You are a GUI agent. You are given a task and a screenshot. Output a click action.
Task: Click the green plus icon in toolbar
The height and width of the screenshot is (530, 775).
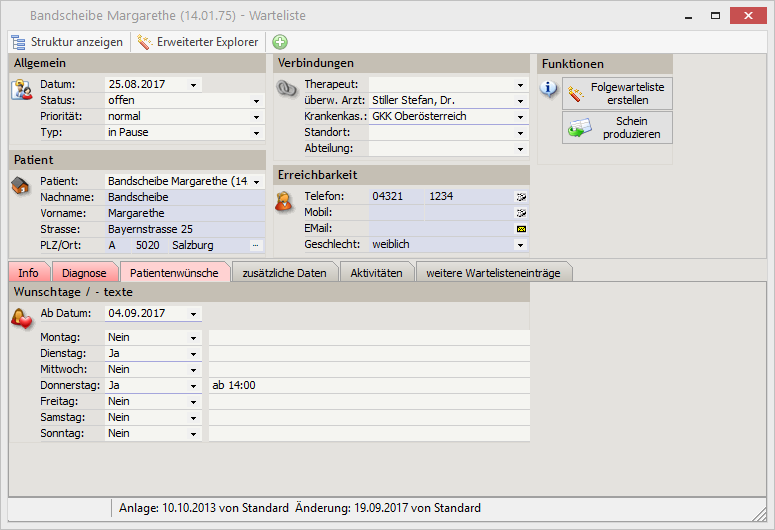point(280,42)
